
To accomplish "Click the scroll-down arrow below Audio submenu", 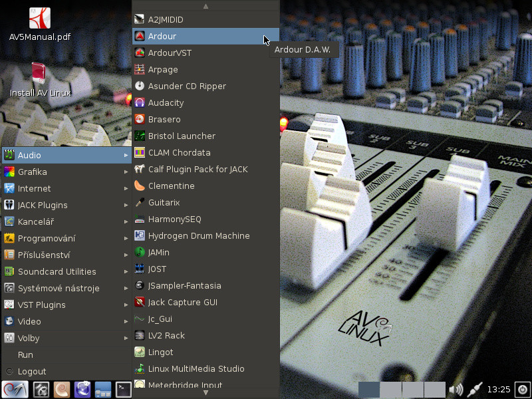I will (x=205, y=392).
